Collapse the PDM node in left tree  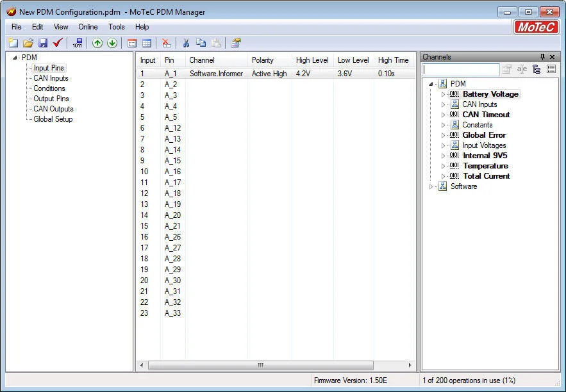coord(15,58)
